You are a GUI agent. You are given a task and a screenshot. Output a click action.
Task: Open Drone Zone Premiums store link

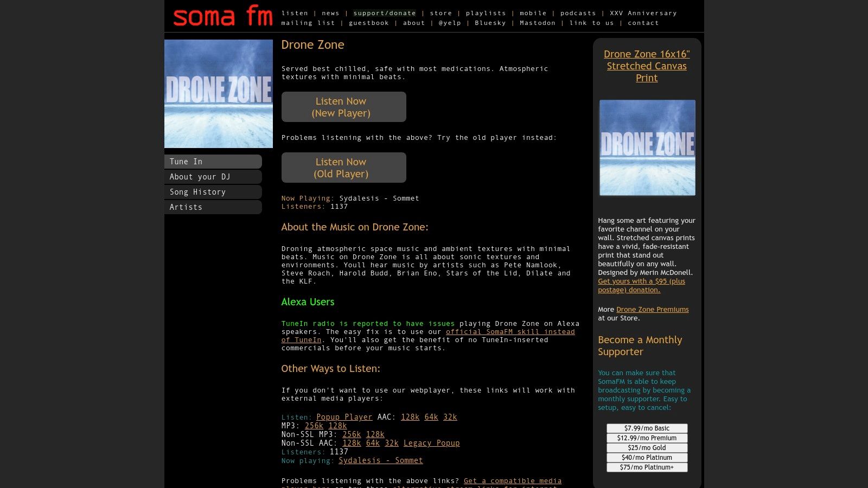652,310
